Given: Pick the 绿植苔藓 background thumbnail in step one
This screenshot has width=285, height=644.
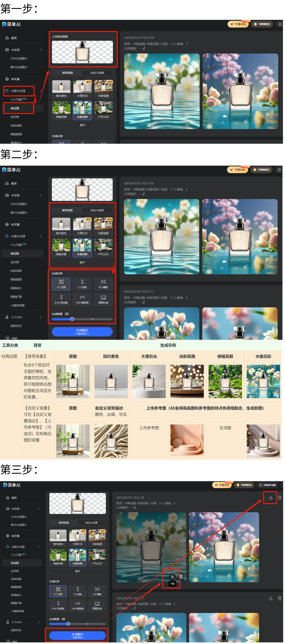Looking at the screenshot, I should pos(61,110).
